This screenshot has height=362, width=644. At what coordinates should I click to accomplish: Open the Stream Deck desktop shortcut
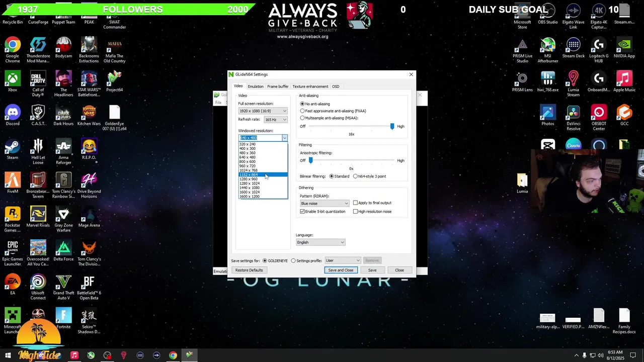point(574,47)
